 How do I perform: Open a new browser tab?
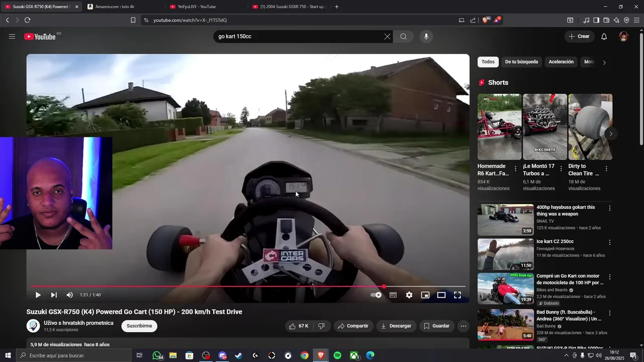tap(337, 7)
